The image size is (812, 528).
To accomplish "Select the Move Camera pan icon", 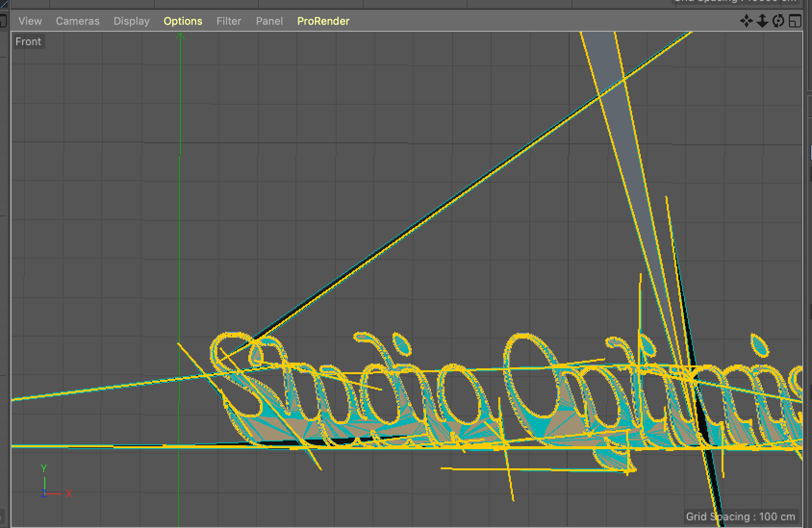I will pyautogui.click(x=746, y=21).
